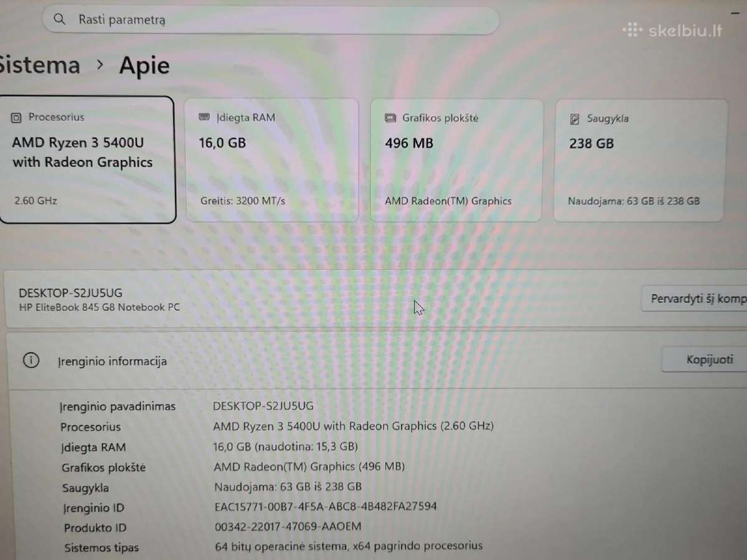
Task: Click the DESKTOP-S2JU5UG computer name heading
Action: [x=71, y=293]
